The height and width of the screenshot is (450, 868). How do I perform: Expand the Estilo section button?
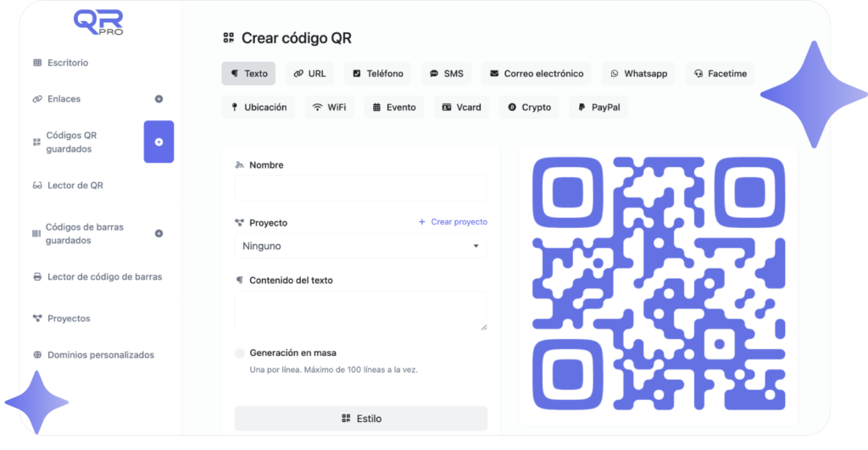pyautogui.click(x=361, y=419)
